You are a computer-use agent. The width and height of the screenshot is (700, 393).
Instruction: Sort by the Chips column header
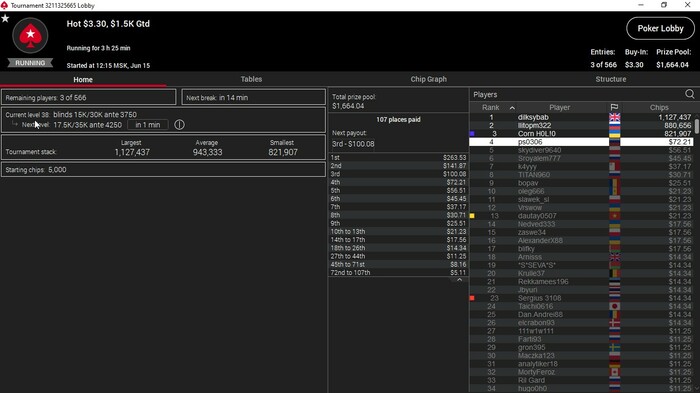[x=659, y=108]
